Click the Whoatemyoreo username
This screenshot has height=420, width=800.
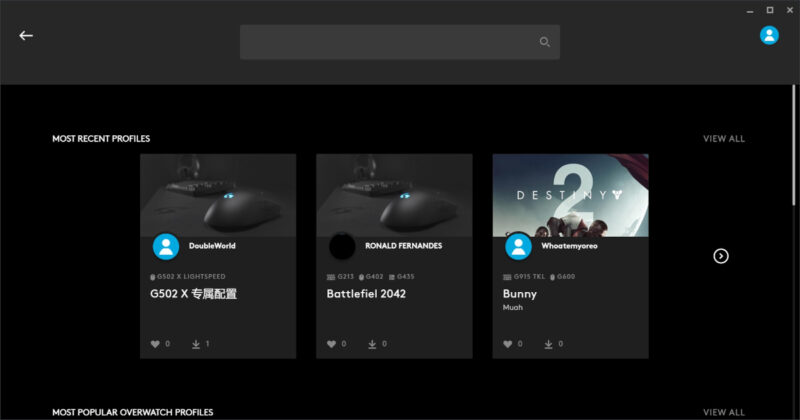[x=569, y=245]
